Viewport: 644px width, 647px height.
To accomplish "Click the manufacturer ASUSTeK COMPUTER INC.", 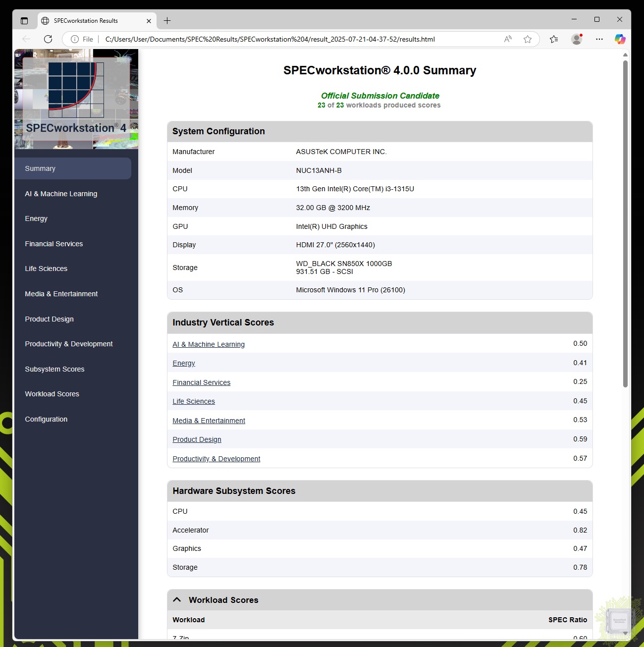I will [341, 152].
